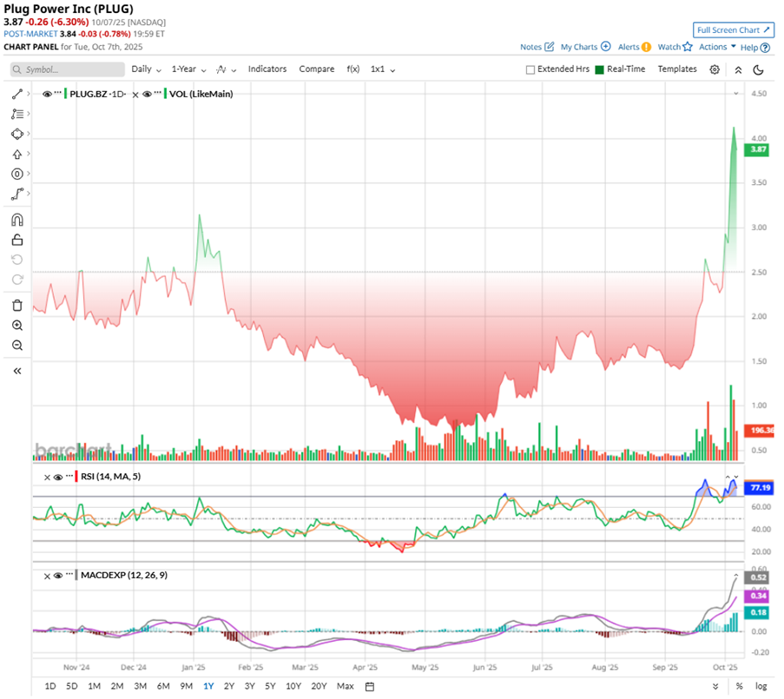Open the My Charts link
Image resolution: width=784 pixels, height=699 pixels.
point(578,47)
